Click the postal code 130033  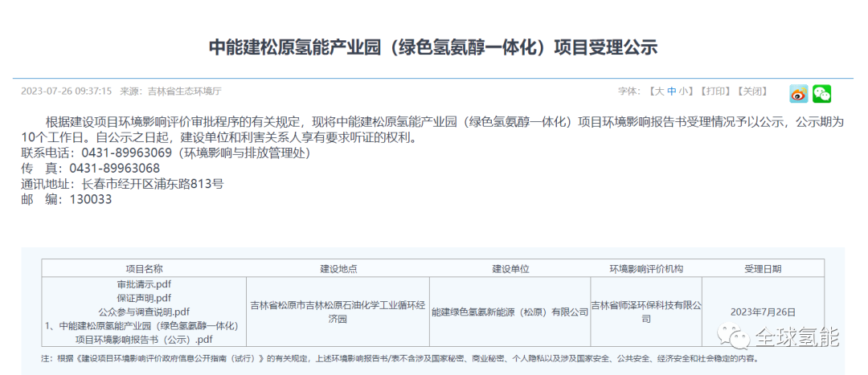point(91,200)
